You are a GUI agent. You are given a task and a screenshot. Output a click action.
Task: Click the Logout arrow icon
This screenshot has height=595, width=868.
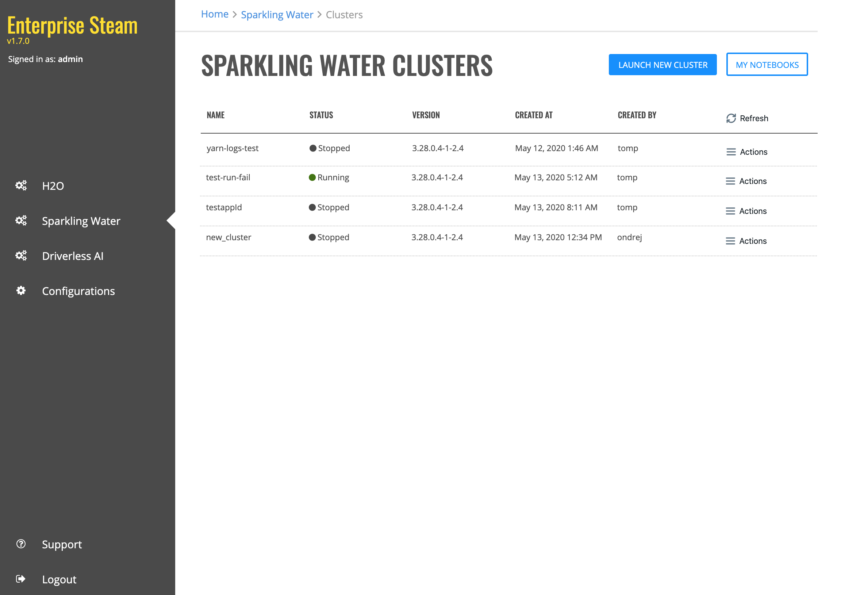[21, 579]
